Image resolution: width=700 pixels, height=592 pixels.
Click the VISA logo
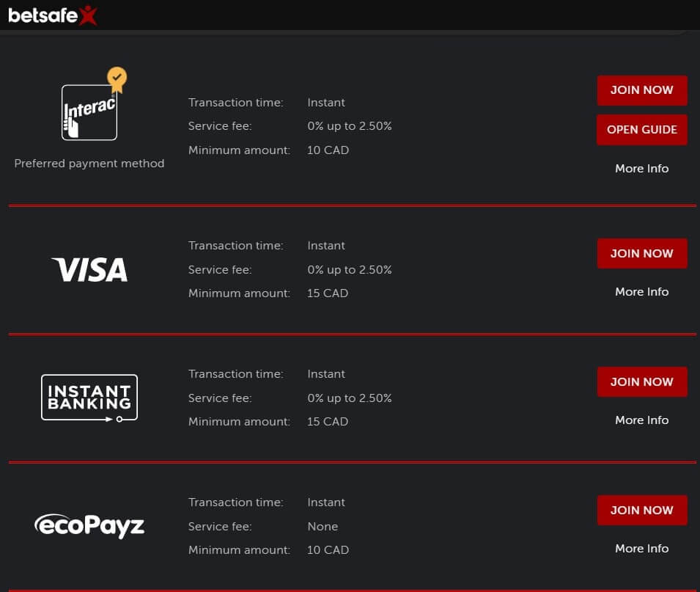(89, 269)
